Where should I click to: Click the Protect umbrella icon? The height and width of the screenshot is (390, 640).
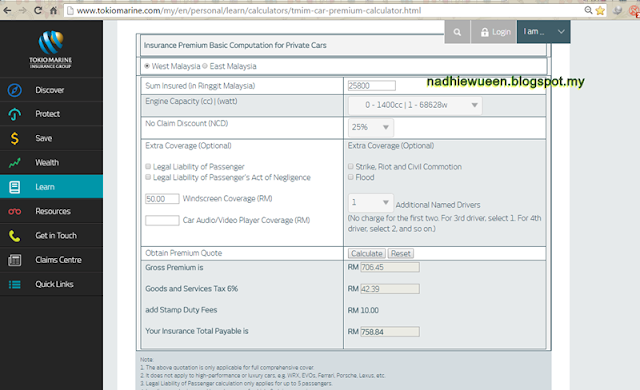click(15, 115)
